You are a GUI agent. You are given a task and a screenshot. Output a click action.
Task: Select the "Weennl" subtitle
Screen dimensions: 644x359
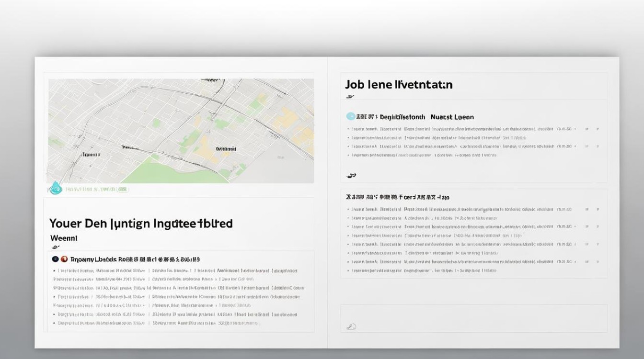64,237
